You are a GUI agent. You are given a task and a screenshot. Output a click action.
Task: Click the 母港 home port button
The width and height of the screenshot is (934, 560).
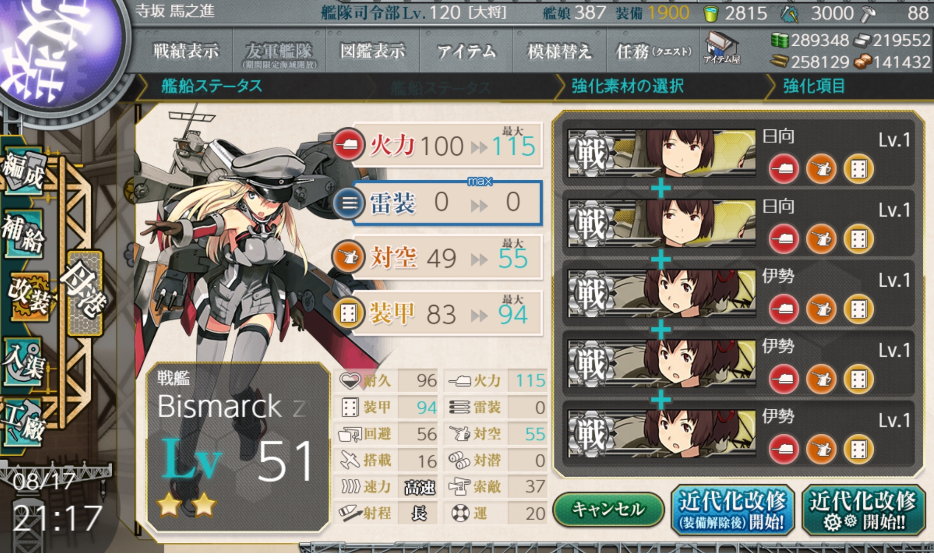click(x=85, y=292)
